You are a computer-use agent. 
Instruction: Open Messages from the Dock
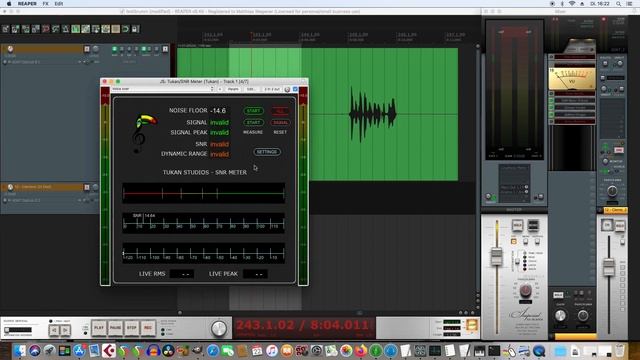[x=227, y=351]
